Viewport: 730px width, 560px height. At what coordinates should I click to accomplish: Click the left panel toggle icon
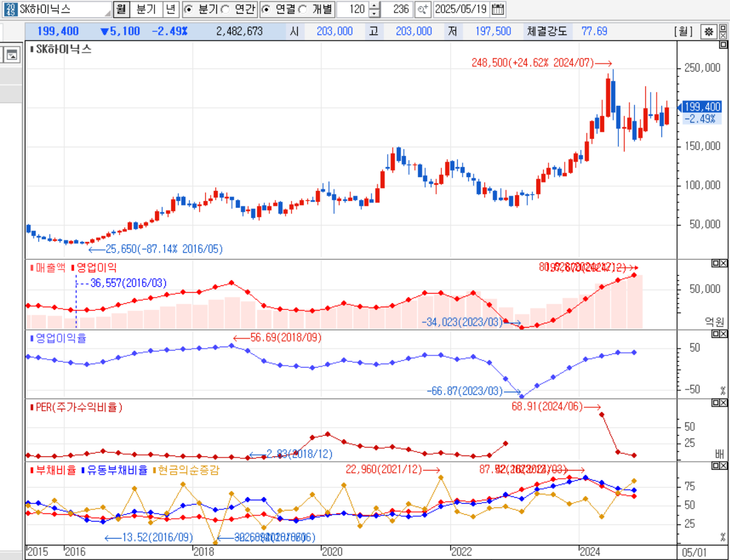pyautogui.click(x=12, y=55)
